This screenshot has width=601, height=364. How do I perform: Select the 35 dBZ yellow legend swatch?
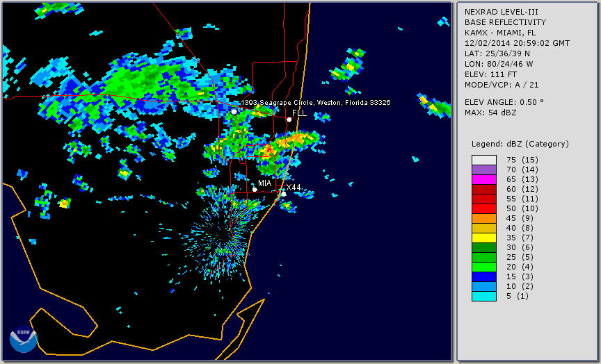(484, 238)
